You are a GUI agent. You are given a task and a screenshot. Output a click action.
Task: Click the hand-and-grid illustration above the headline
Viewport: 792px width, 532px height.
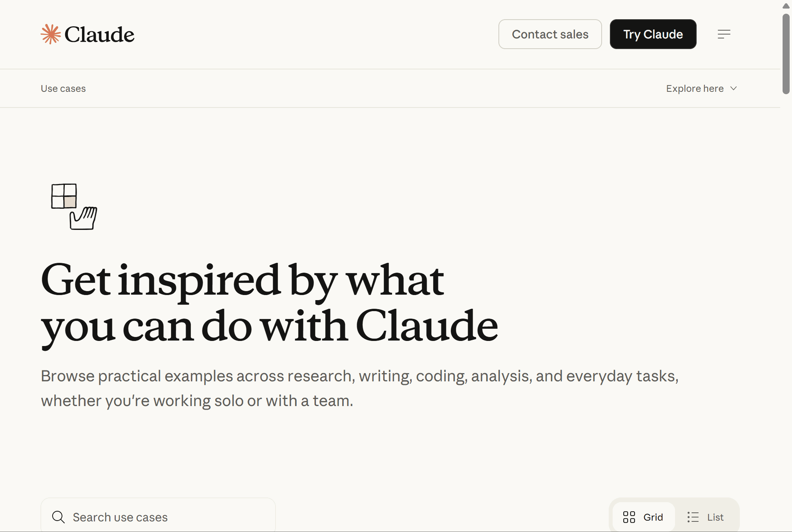tap(74, 207)
